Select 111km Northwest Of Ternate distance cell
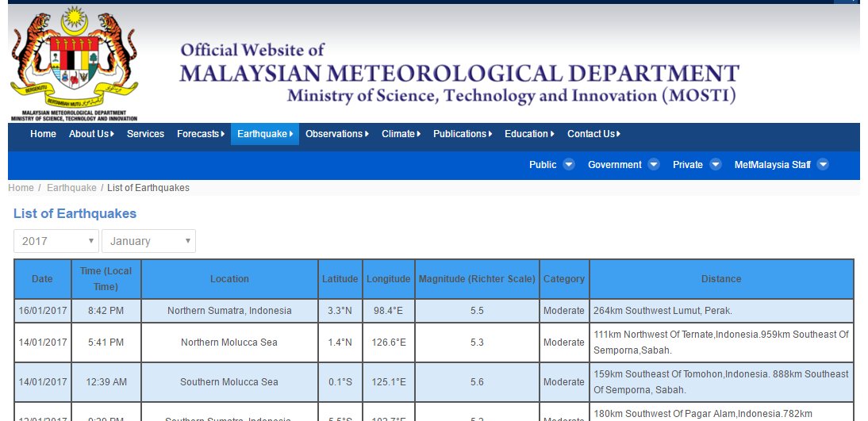The width and height of the screenshot is (868, 421). coord(721,343)
